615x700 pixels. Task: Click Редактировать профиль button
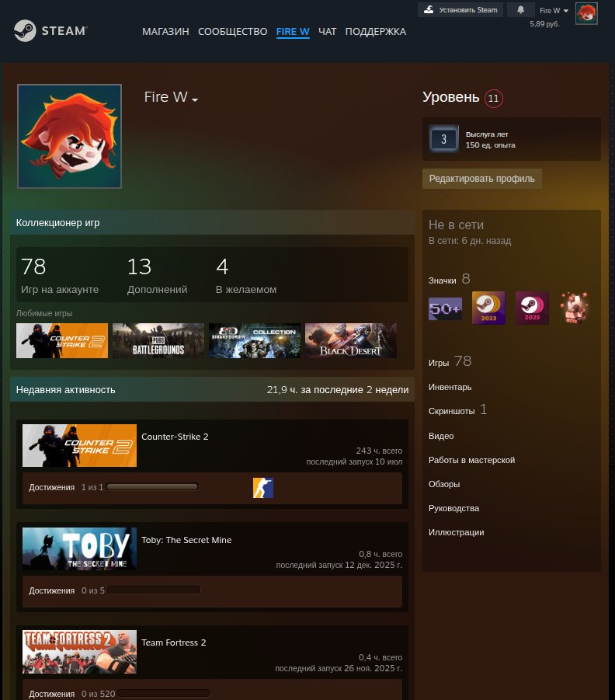pos(482,179)
